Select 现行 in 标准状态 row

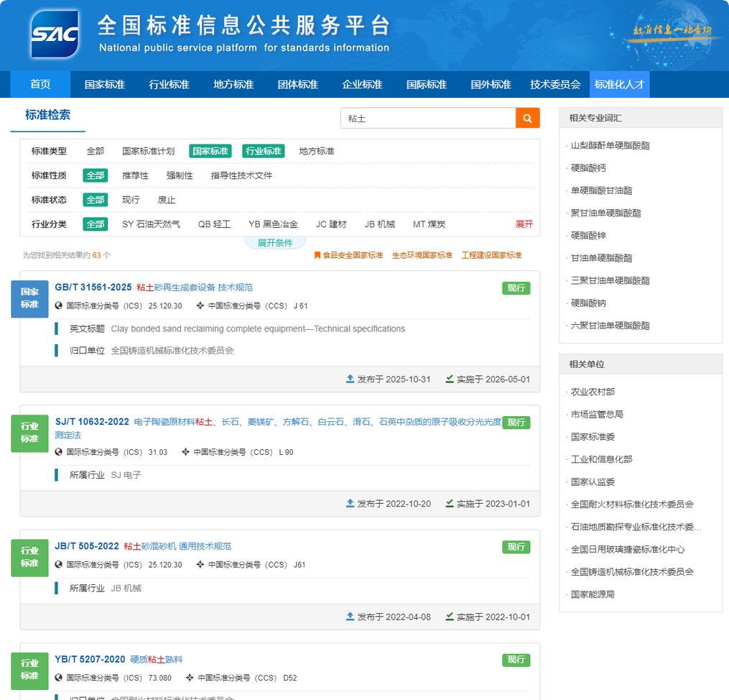(x=131, y=200)
